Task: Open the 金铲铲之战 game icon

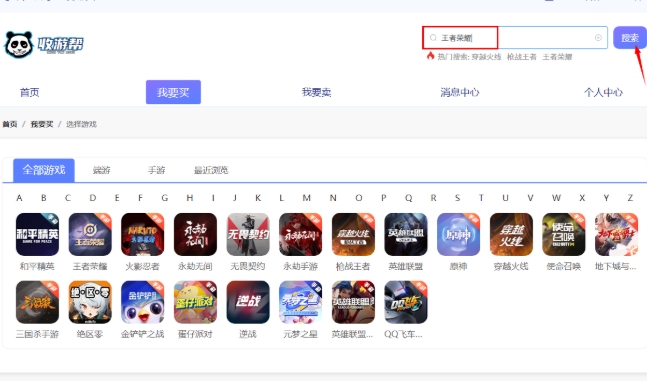Action: pos(142,302)
